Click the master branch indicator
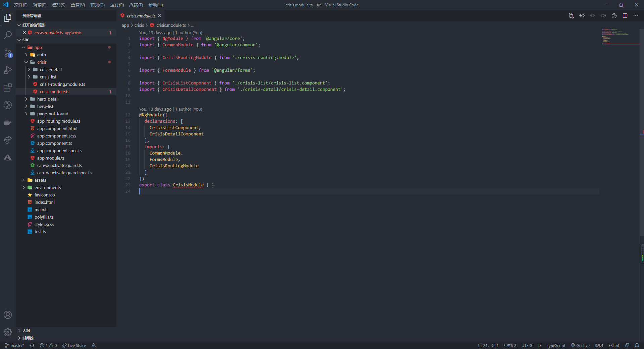 (x=15, y=345)
